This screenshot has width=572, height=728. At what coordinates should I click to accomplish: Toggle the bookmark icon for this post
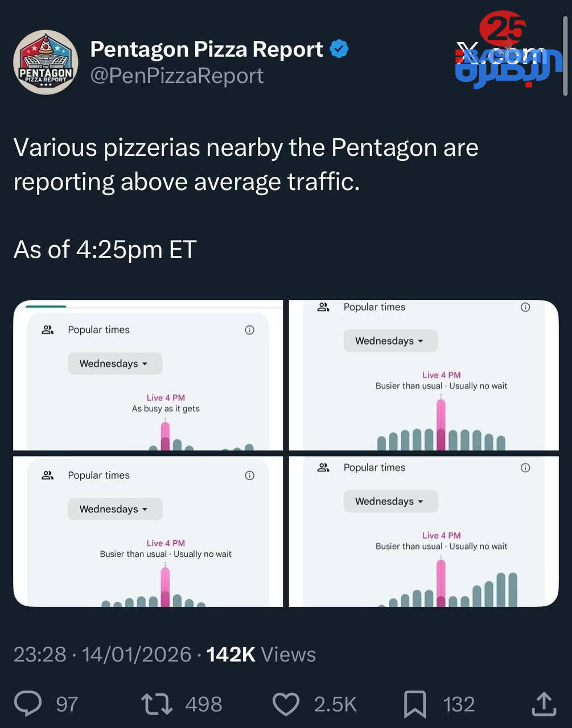pos(415,704)
